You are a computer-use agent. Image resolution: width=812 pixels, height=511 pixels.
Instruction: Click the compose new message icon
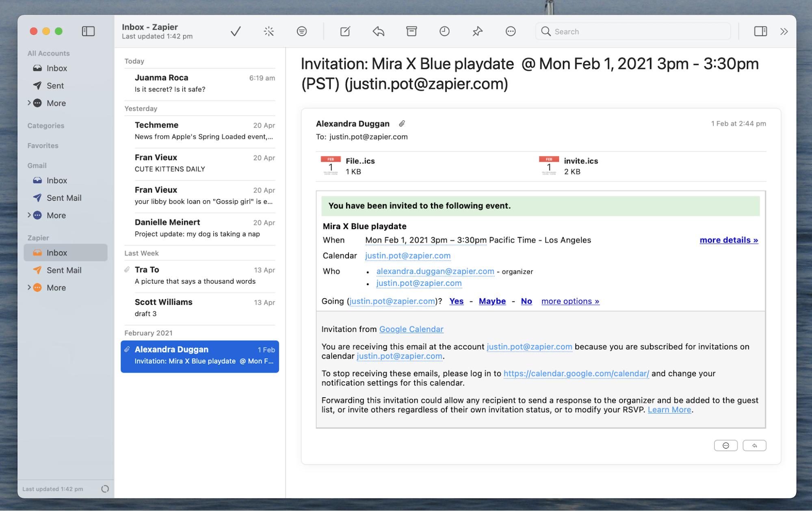click(x=345, y=31)
